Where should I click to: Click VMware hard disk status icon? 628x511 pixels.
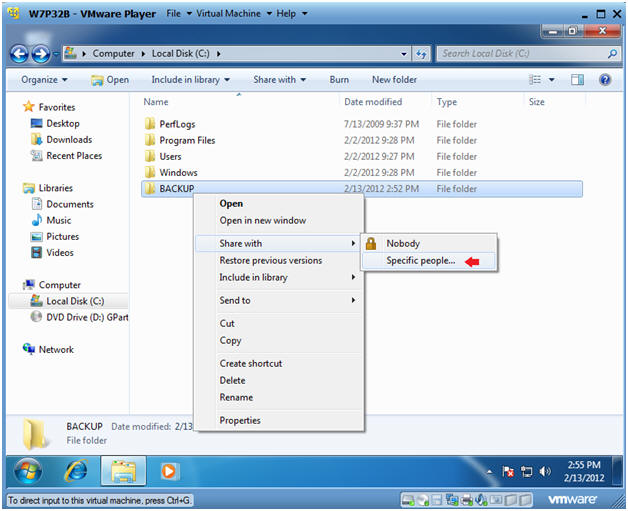pos(408,500)
